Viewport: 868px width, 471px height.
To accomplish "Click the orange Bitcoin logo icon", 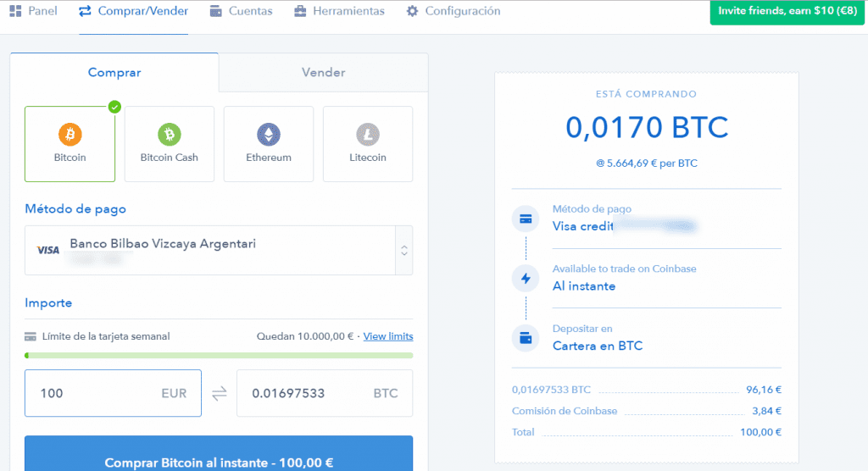I will [70, 135].
